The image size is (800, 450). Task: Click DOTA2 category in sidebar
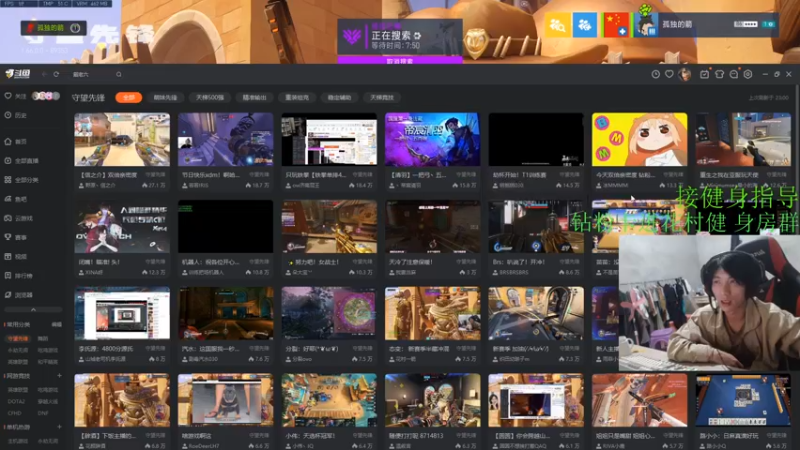(16, 402)
